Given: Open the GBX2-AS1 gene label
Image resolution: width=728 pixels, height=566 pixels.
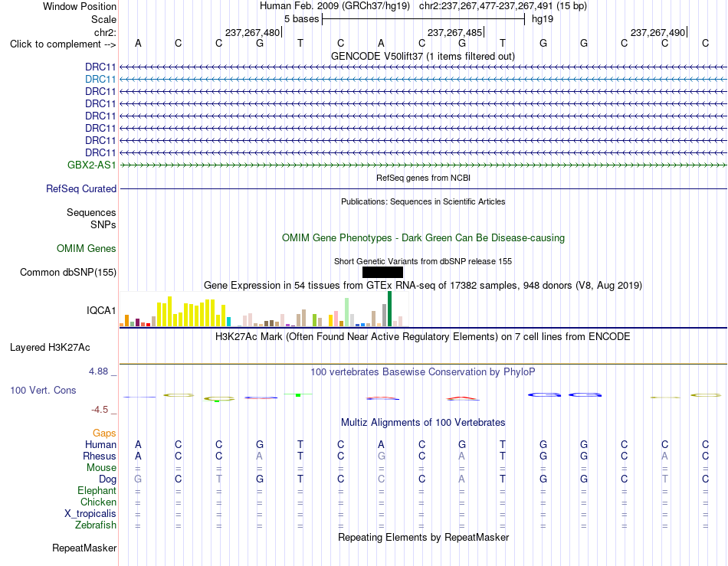Looking at the screenshot, I should (91, 165).
